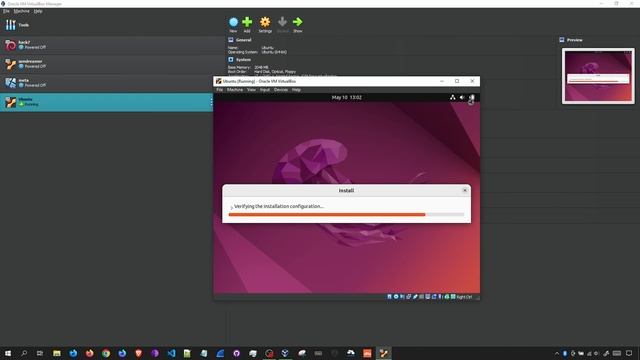This screenshot has height=360, width=640.
Task: Maximize the Ubuntu VM window
Action: (457, 81)
